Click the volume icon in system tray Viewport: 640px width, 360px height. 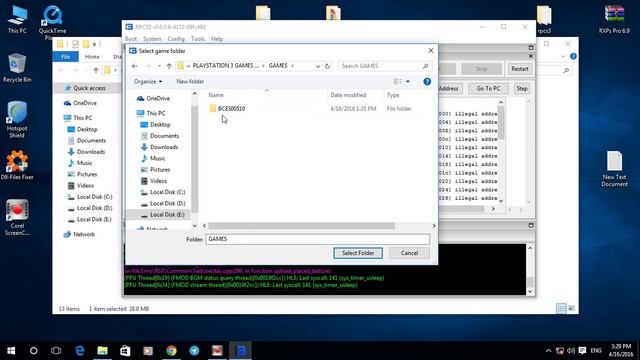(x=571, y=351)
